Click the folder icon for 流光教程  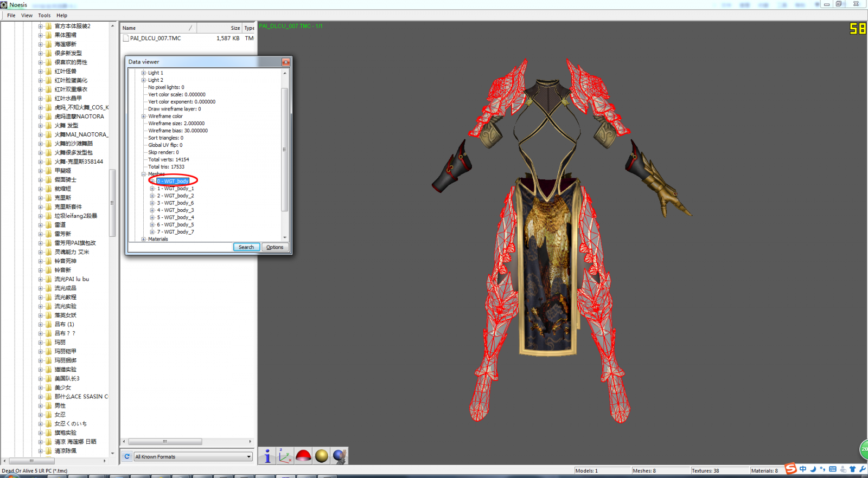pyautogui.click(x=49, y=298)
